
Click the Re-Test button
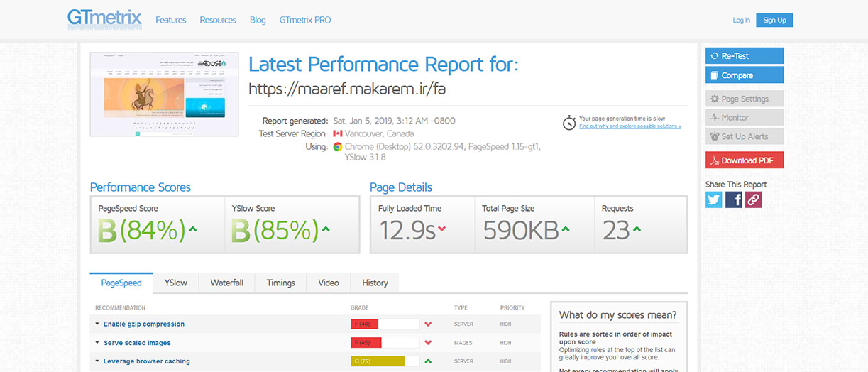(745, 56)
